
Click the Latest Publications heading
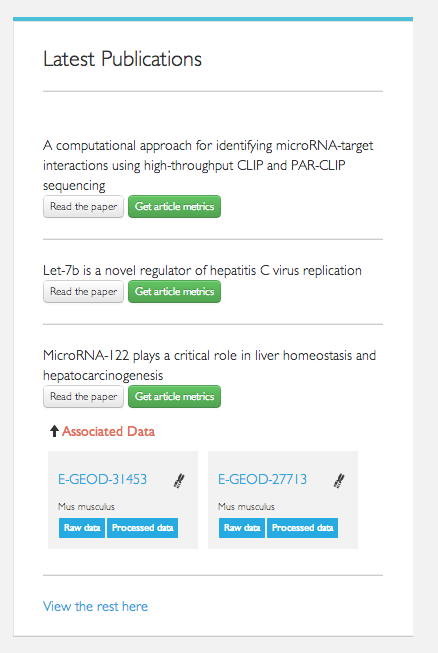tap(122, 59)
